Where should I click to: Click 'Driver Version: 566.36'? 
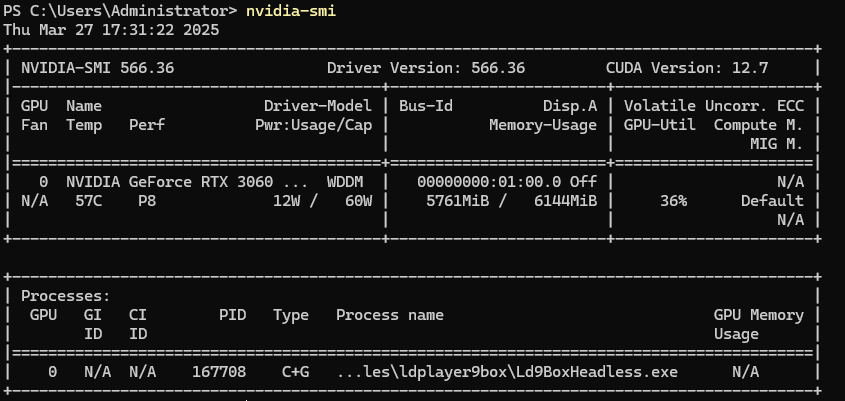pos(426,68)
